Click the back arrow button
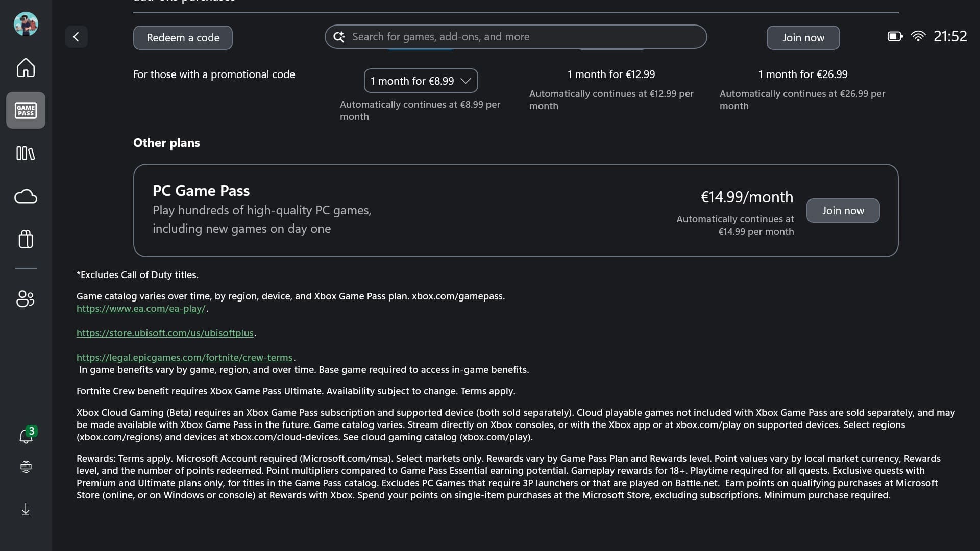This screenshot has width=980, height=551. (x=76, y=37)
